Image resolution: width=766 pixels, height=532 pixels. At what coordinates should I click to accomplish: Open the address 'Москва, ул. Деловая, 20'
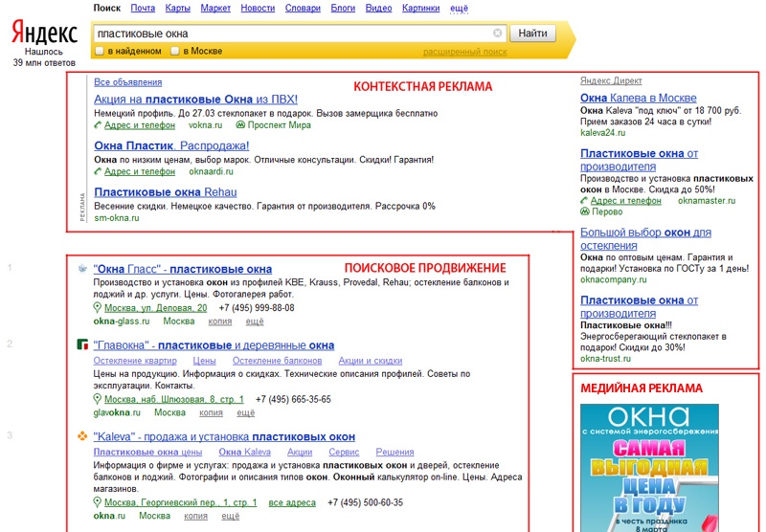(x=156, y=308)
